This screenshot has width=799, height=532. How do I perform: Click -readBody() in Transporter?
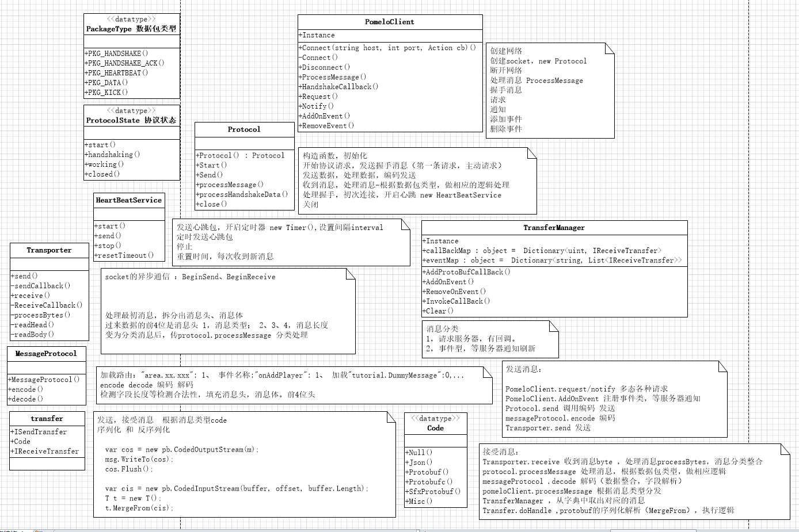coord(33,335)
